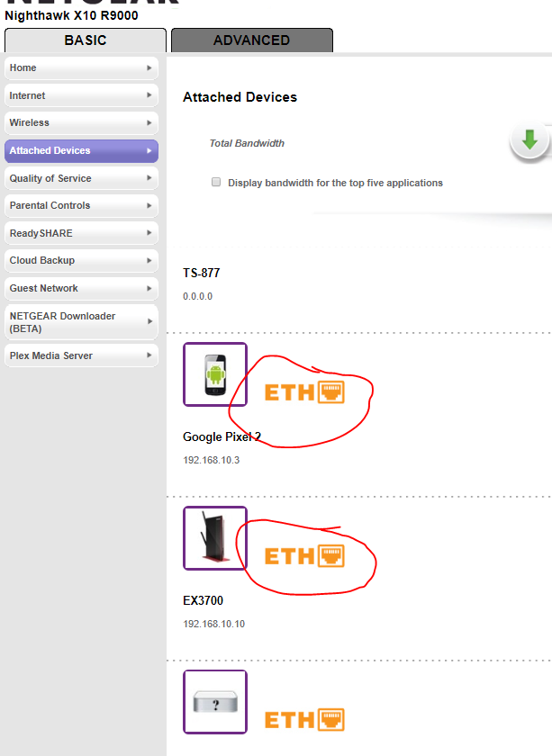Viewport: 552px width, 756px height.
Task: Switch to the ADVANCED tab
Action: point(251,40)
